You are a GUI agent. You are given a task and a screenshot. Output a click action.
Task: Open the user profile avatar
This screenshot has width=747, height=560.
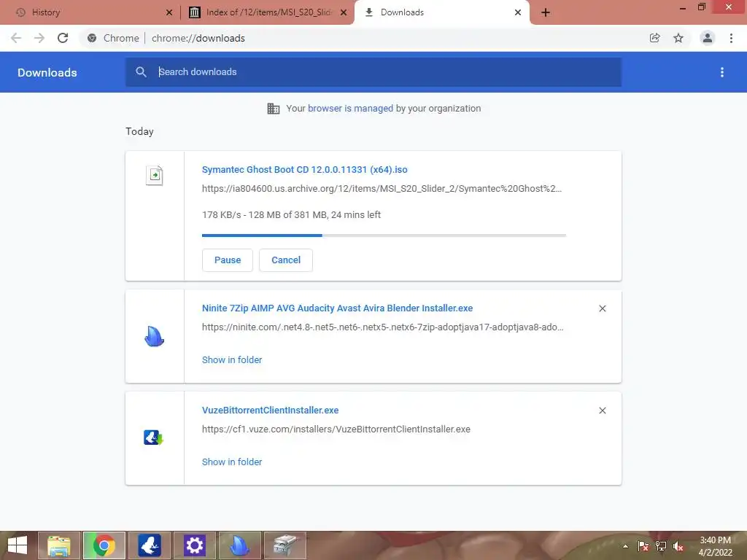point(708,38)
